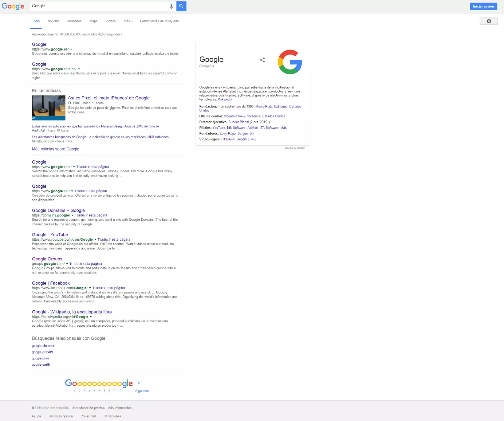Switch to Imágenes tab

click(74, 21)
